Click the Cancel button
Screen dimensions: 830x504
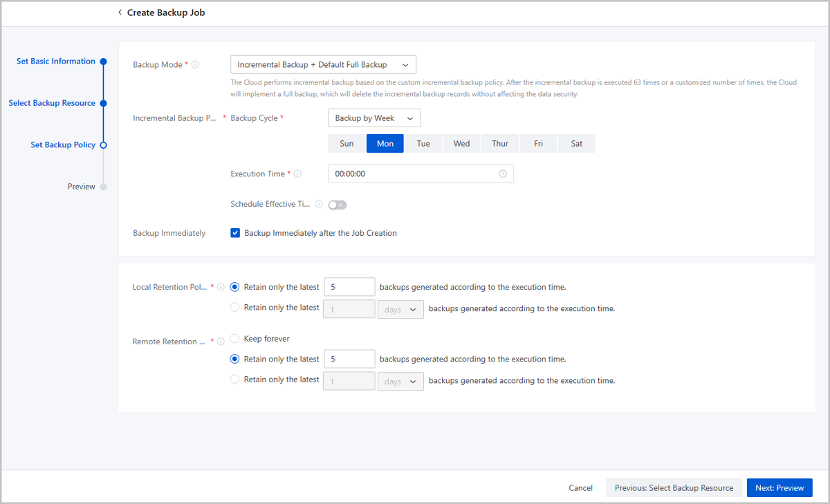[580, 488]
